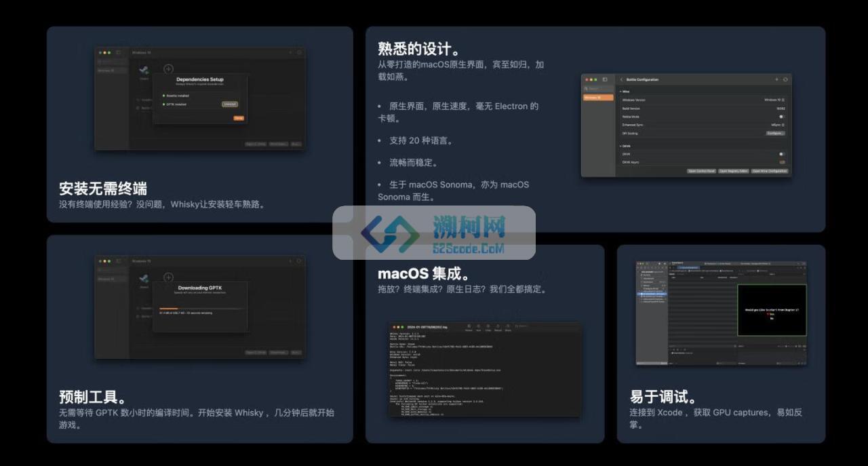Click heading 安装无需终端
This screenshot has height=466, width=868.
coord(103,189)
